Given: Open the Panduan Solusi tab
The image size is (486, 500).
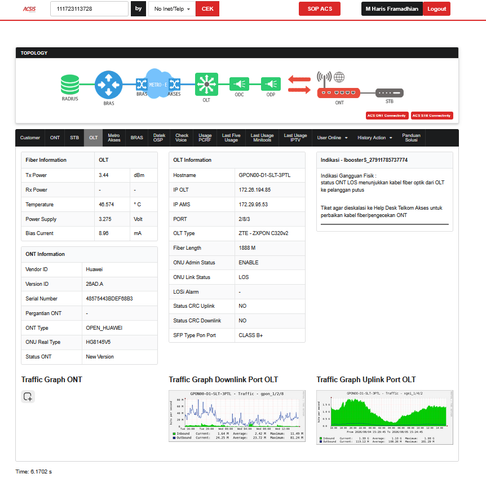Looking at the screenshot, I should pos(411,138).
